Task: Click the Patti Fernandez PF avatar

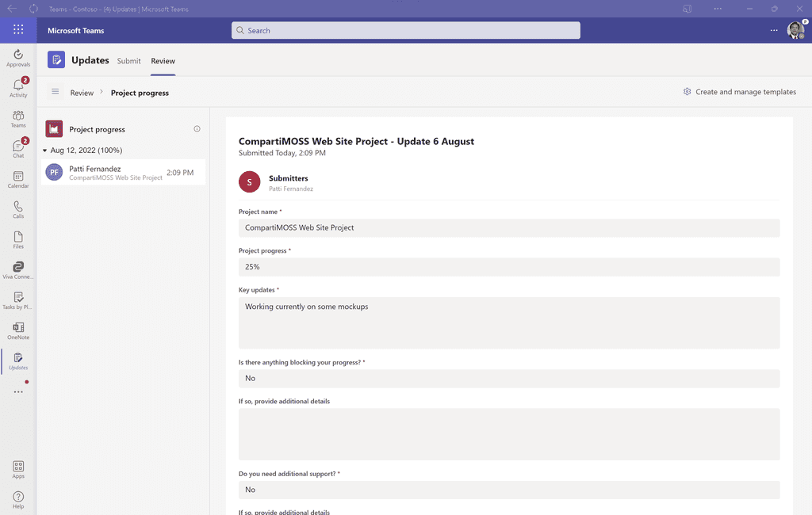Action: [x=54, y=173]
